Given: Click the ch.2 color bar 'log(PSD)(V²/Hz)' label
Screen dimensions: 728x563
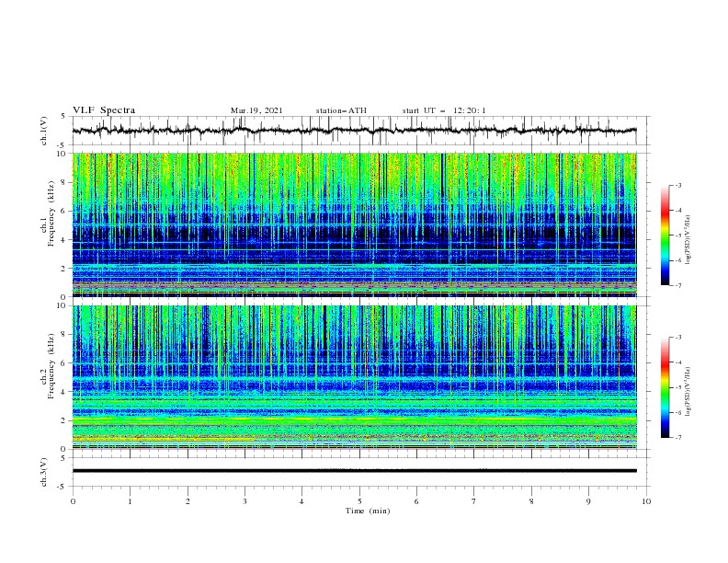Looking at the screenshot, I should point(688,391).
